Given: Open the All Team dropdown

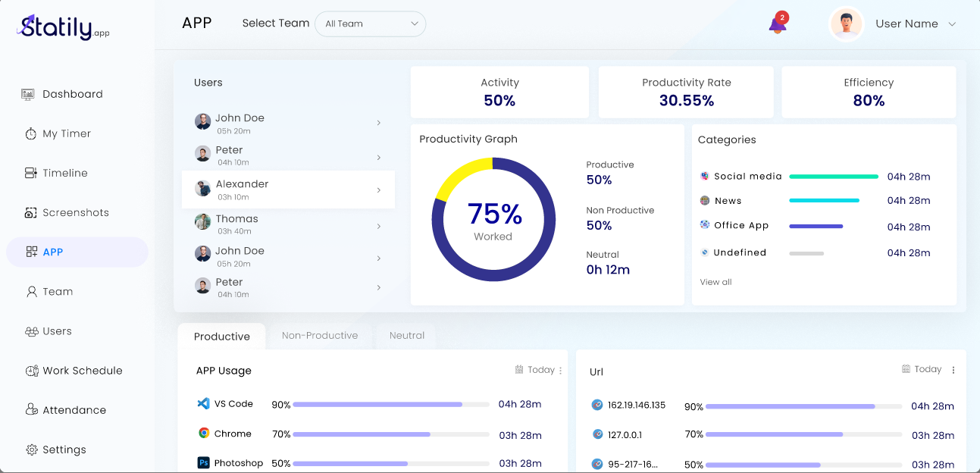Looking at the screenshot, I should click(x=370, y=23).
